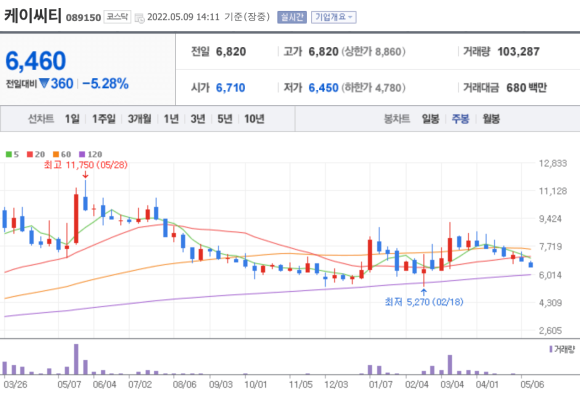Viewport: 580px width, 397px height.
Task: Select the 10년 line chart tab
Action: click(x=254, y=119)
